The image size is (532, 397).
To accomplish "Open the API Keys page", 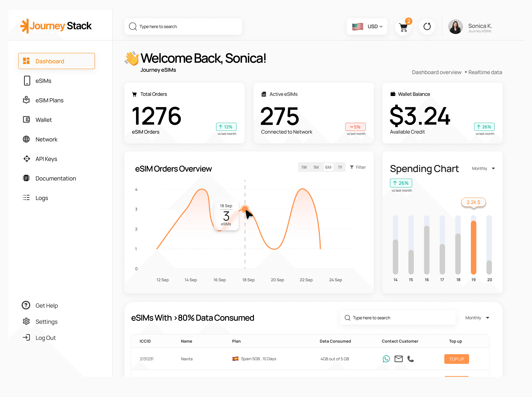I will (46, 159).
